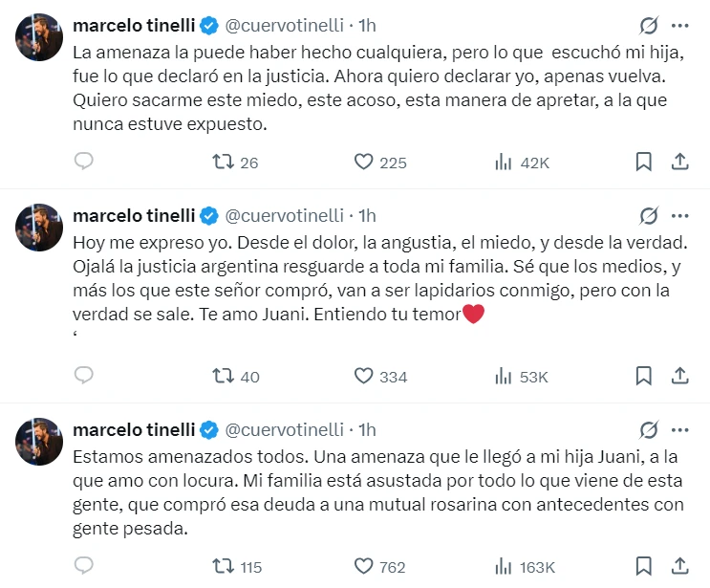Retweet the post with 26 reposts

(x=222, y=162)
